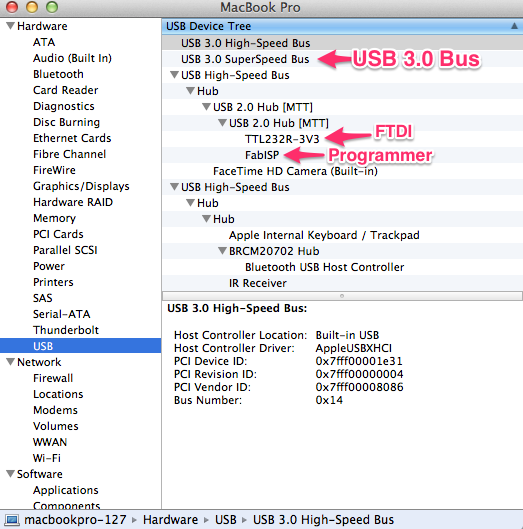The width and height of the screenshot is (523, 529).
Task: Collapse the Hardware section triangle
Action: click(x=10, y=26)
